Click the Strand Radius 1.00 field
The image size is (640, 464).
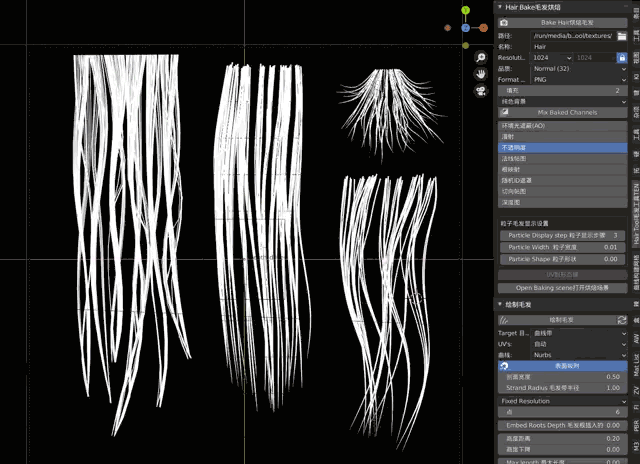pos(563,388)
